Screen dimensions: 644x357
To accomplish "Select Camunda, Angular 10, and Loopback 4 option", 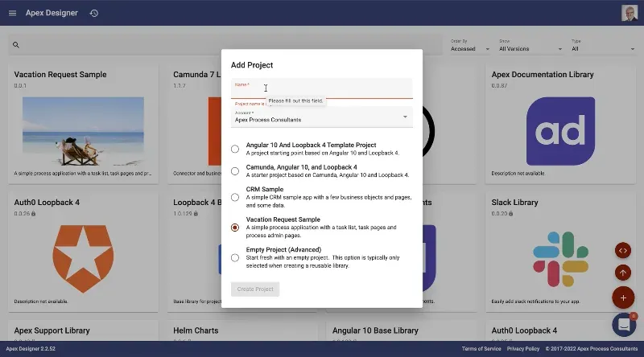I will coord(234,171).
